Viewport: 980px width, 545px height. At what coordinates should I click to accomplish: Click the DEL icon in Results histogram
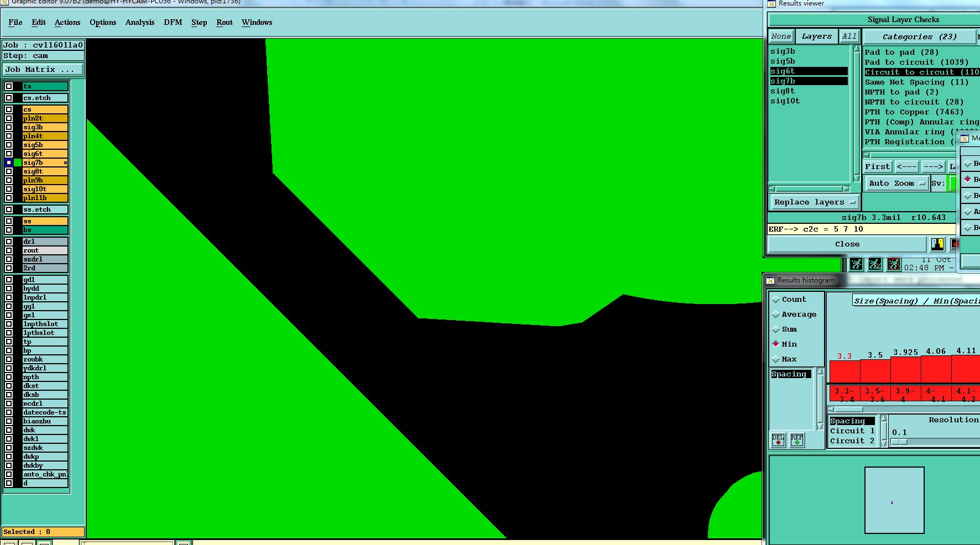(x=778, y=440)
